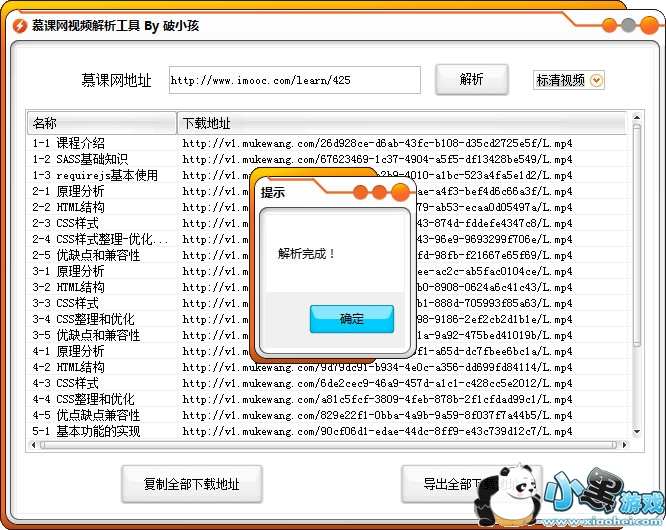Select row 5-1 基本功能的实现
This screenshot has width=666, height=530.
(327, 431)
